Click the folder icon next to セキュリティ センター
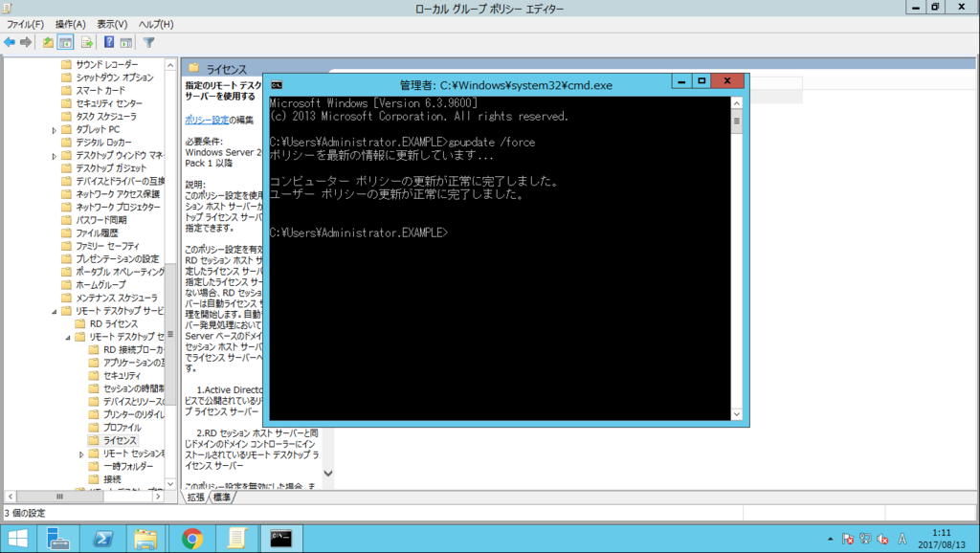 (66, 103)
